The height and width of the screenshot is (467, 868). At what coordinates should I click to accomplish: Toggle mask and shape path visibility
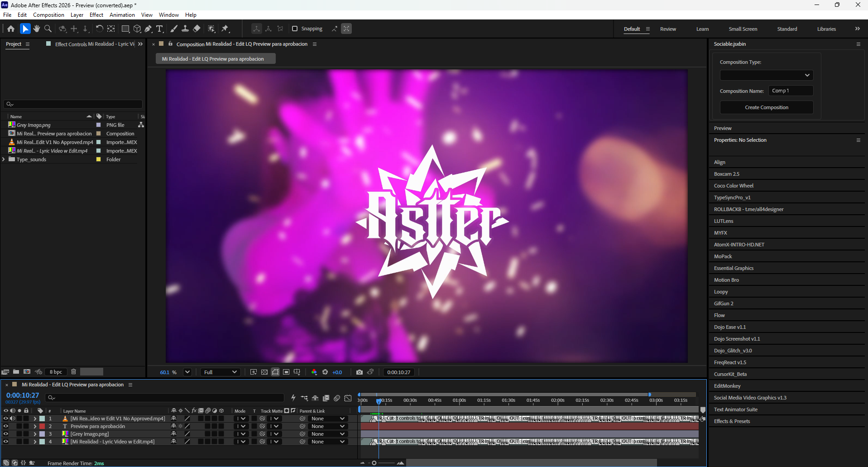[275, 372]
